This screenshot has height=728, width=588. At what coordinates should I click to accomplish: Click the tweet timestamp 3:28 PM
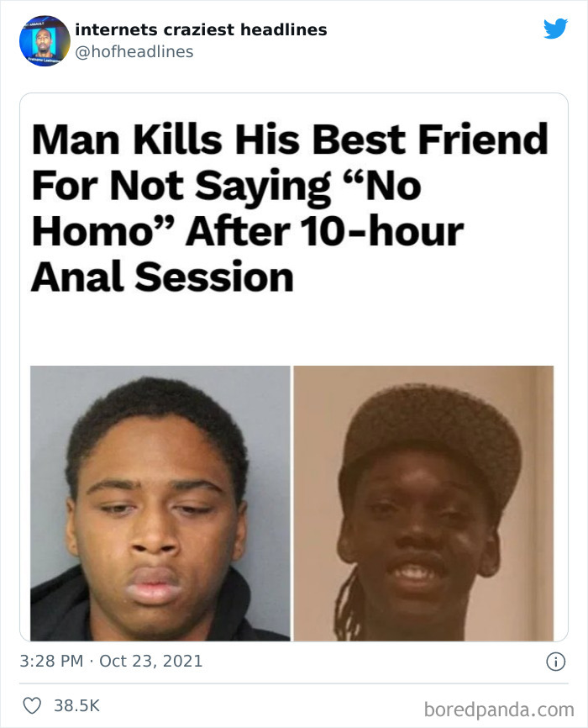tap(51, 661)
